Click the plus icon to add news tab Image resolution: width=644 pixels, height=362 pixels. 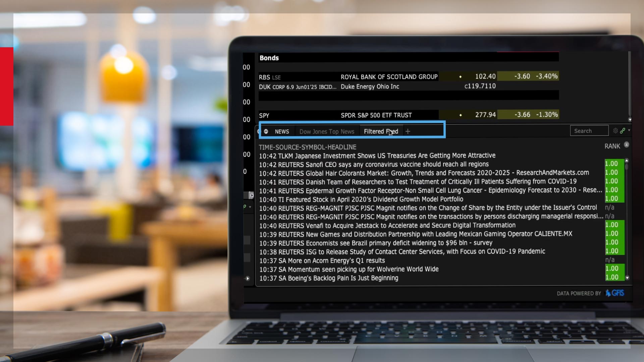[408, 131]
